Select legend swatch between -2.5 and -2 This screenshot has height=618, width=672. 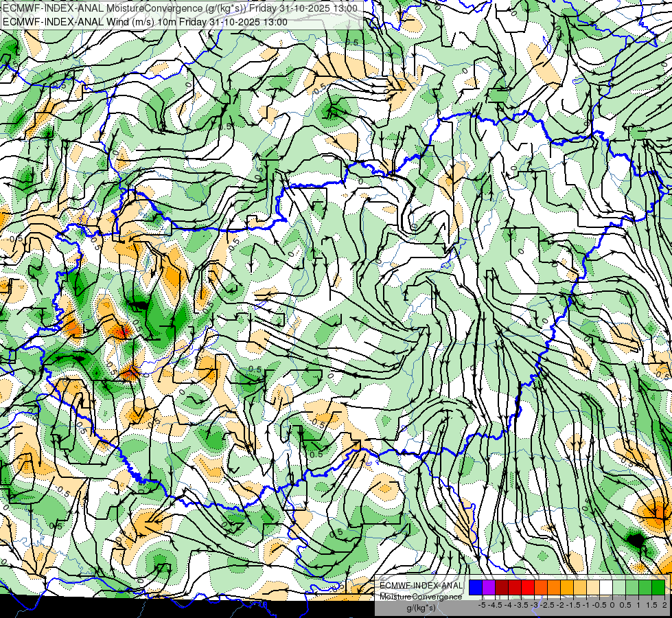554,587
